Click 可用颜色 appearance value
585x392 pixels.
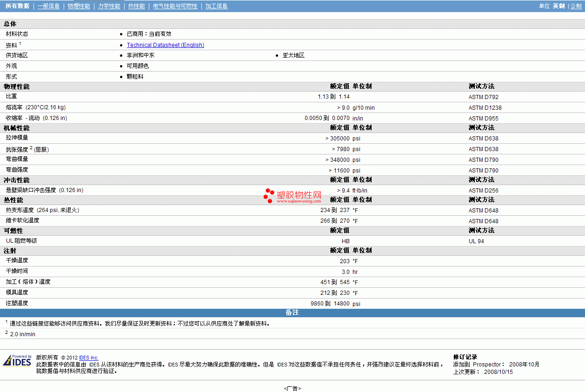coord(138,66)
